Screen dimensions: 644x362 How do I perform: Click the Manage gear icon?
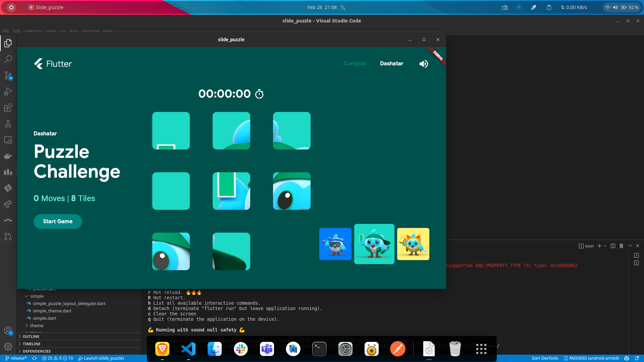[x=8, y=346]
